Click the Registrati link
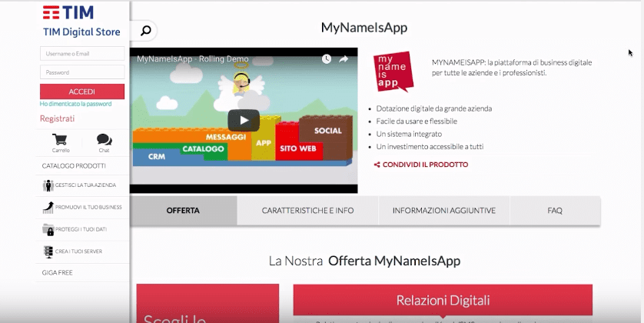The width and height of the screenshot is (644, 323). (x=58, y=118)
